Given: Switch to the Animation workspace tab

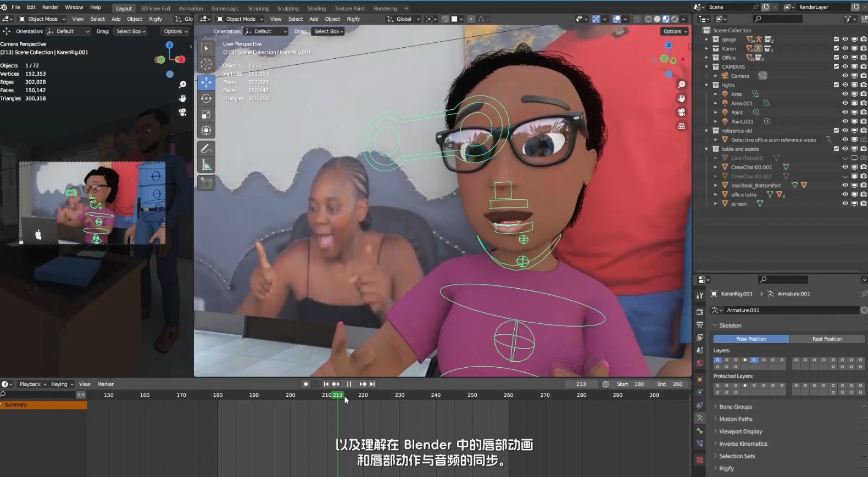Looking at the screenshot, I should pos(191,8).
